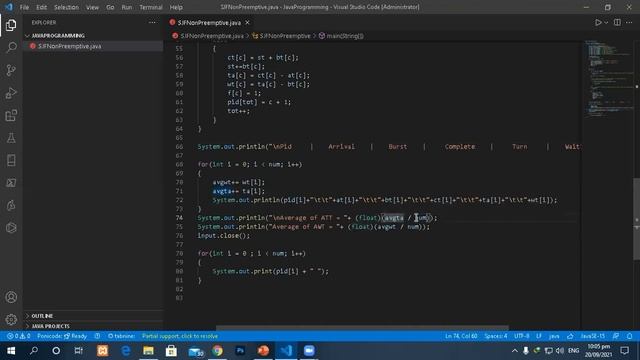The image size is (640, 360).
Task: Open the Windows Start menu
Action: click(11, 351)
